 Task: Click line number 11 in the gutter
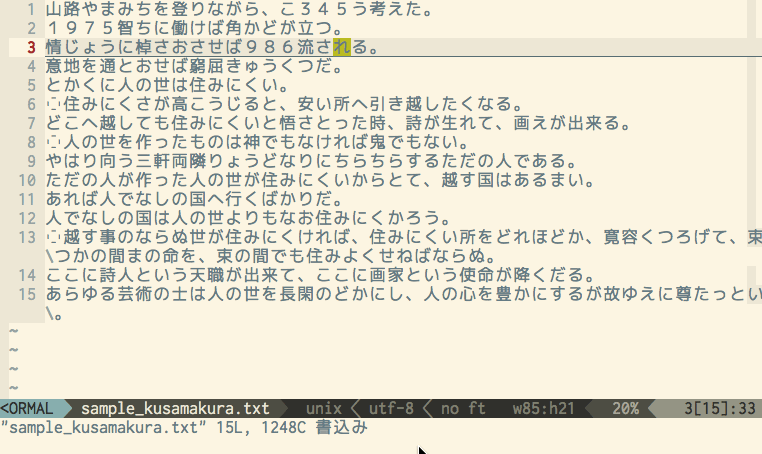[27, 199]
